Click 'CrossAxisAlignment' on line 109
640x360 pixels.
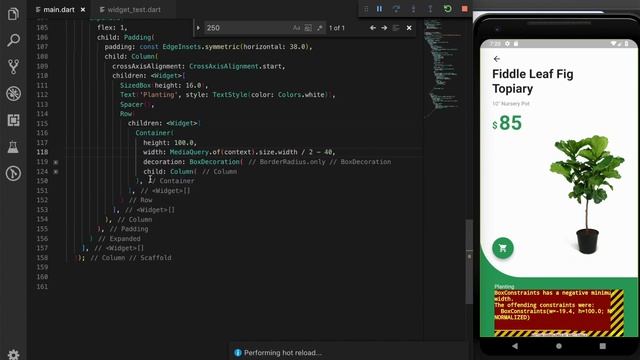click(224, 66)
